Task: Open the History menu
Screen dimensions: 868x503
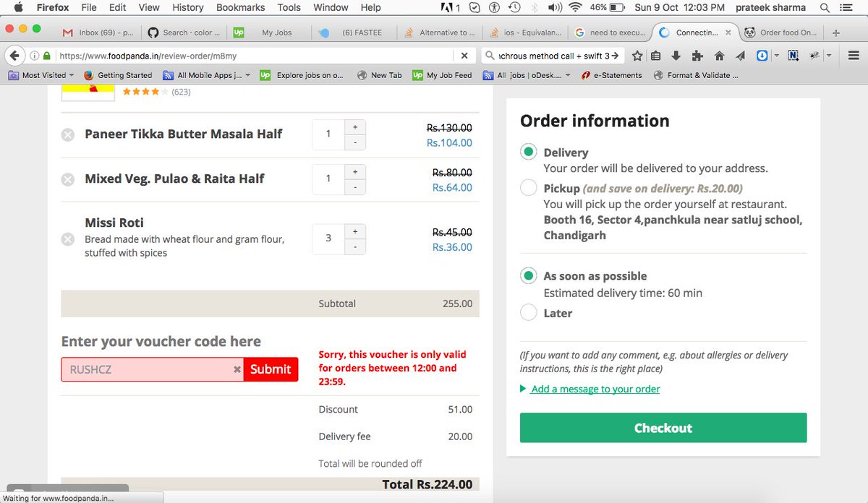Action: pyautogui.click(x=188, y=7)
